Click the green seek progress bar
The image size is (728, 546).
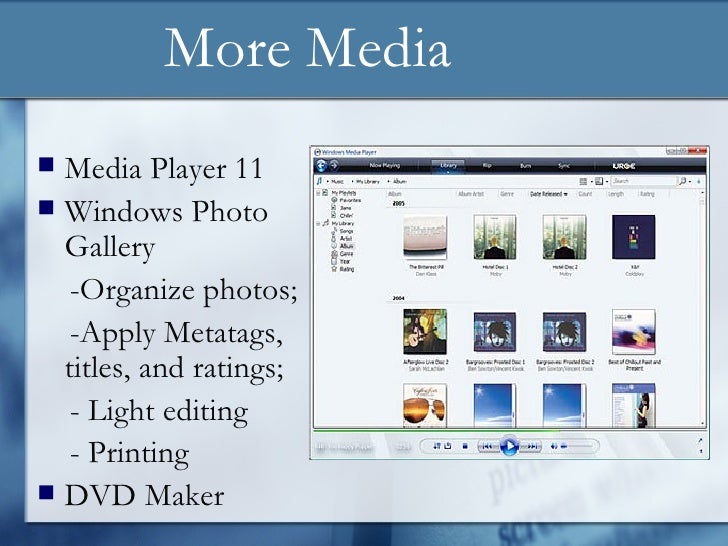click(x=436, y=431)
